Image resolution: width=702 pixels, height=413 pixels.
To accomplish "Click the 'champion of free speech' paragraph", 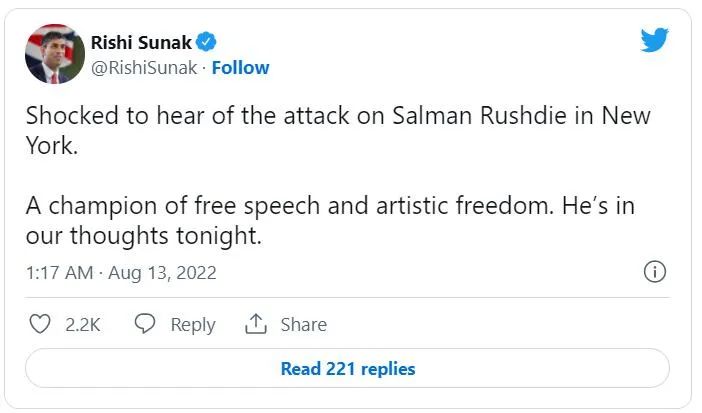I will pos(330,206).
